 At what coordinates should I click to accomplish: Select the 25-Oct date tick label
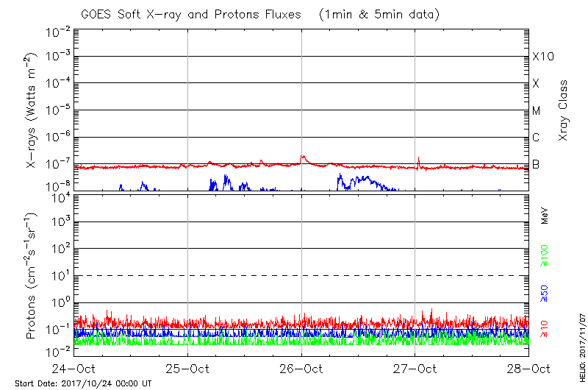[188, 369]
